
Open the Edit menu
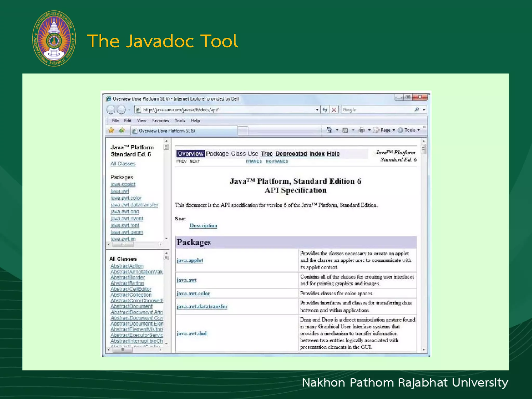click(128, 121)
